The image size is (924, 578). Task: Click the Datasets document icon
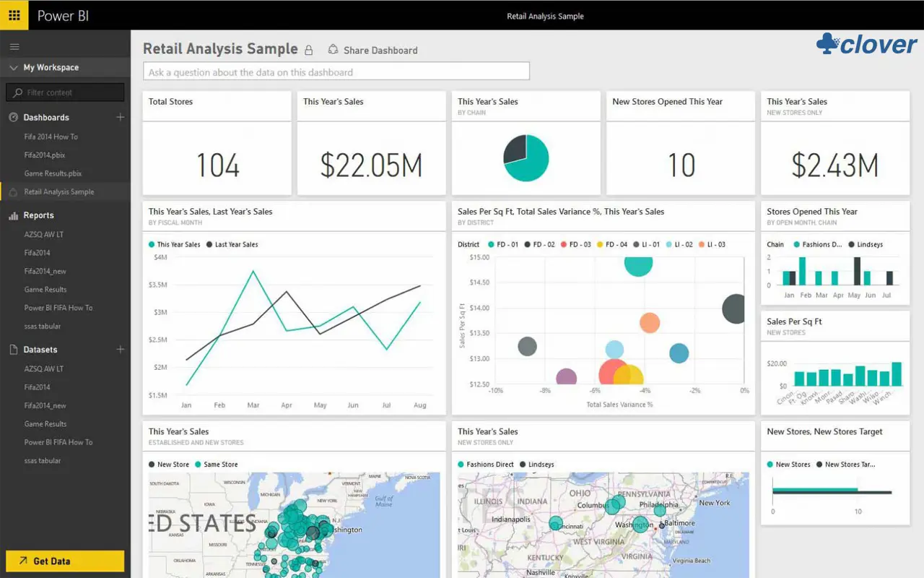click(x=13, y=350)
